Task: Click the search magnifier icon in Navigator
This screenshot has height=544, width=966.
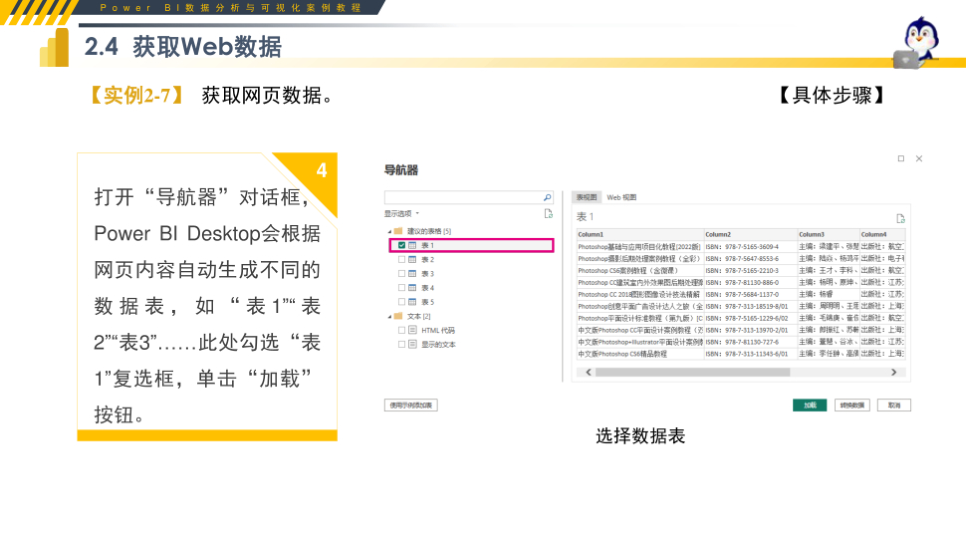Action: (547, 197)
